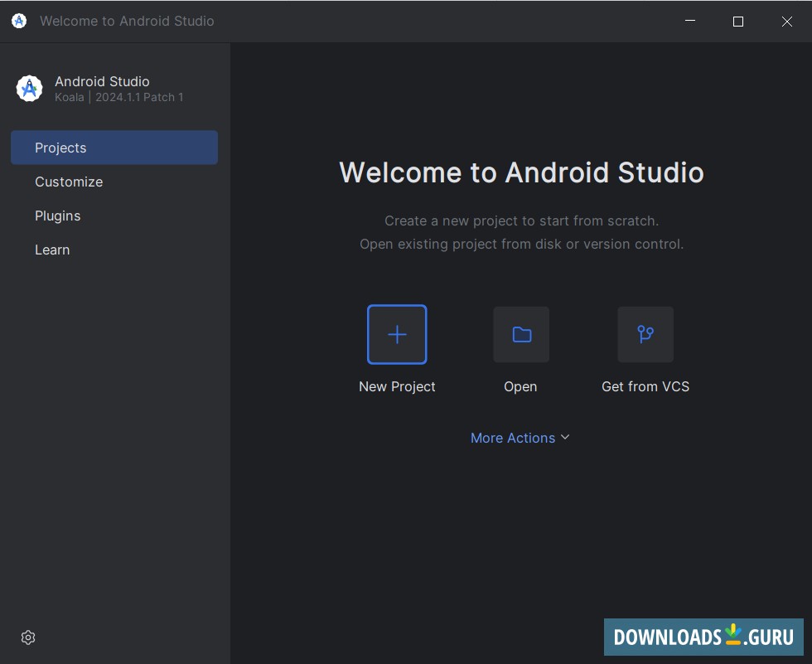
Task: Click the Android Studio logo in the sidebar
Action: [x=29, y=88]
